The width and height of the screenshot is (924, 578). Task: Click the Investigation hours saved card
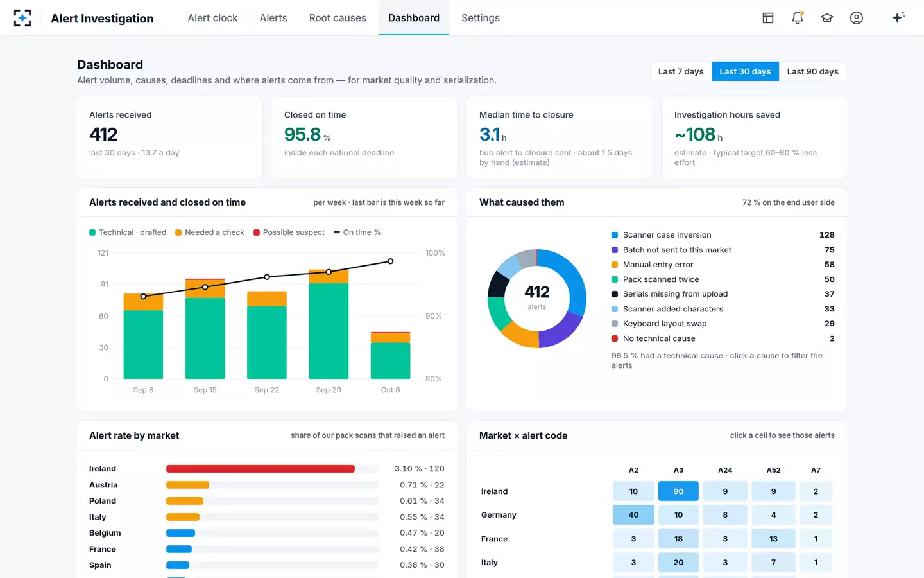click(755, 137)
